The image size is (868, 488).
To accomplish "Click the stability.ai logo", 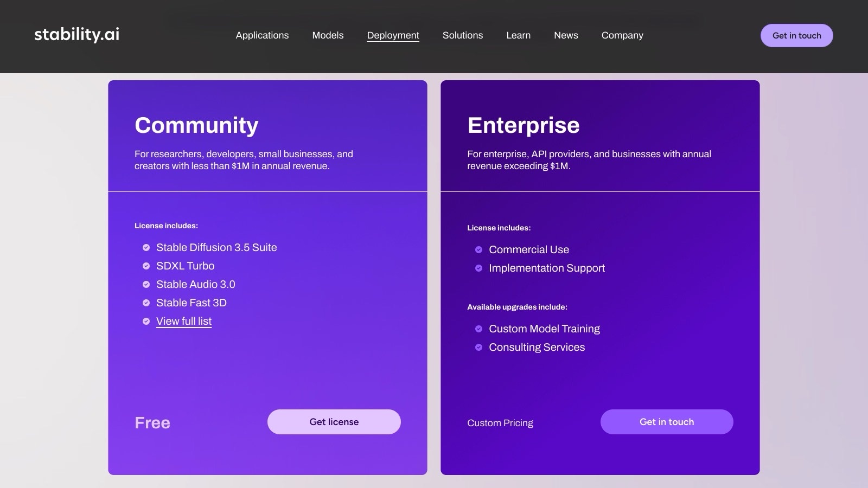I will click(76, 35).
